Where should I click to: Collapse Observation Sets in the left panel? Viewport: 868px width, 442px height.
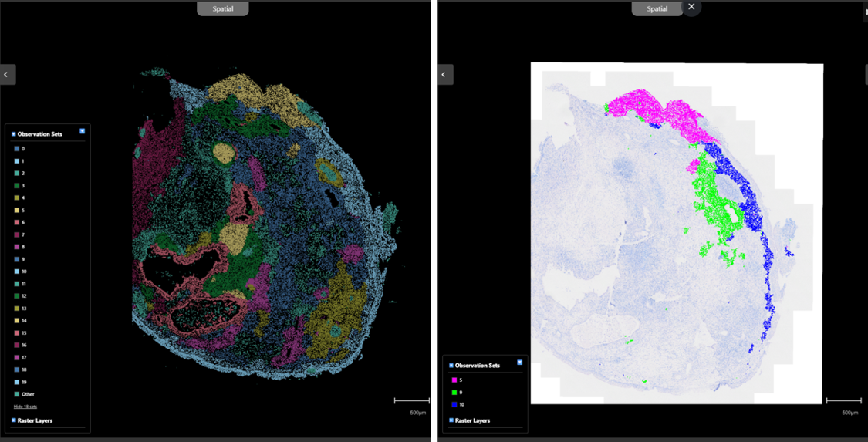point(14,134)
